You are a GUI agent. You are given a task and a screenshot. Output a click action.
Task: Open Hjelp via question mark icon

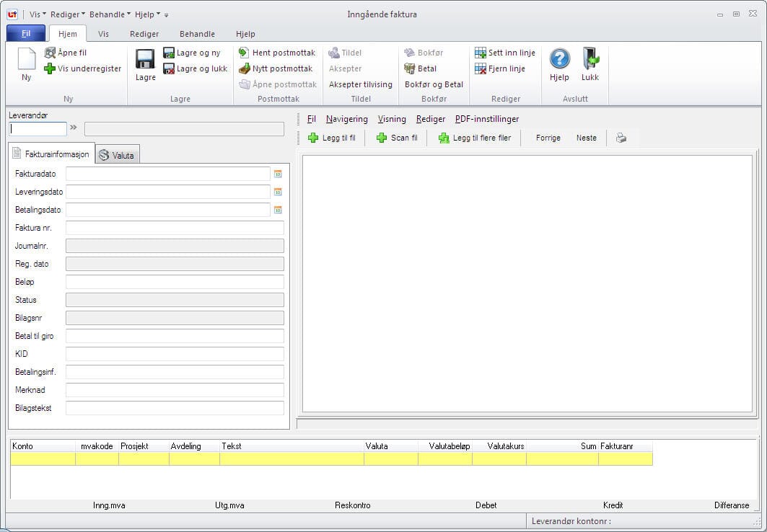pyautogui.click(x=559, y=59)
